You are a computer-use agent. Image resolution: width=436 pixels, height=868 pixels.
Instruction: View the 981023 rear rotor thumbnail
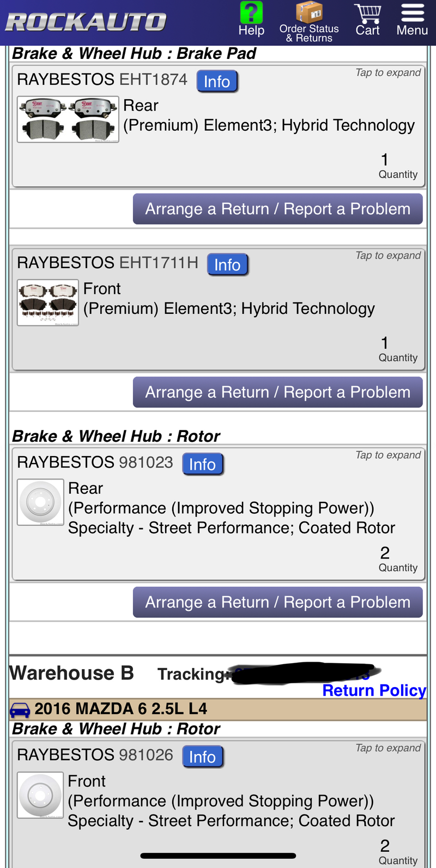point(40,502)
